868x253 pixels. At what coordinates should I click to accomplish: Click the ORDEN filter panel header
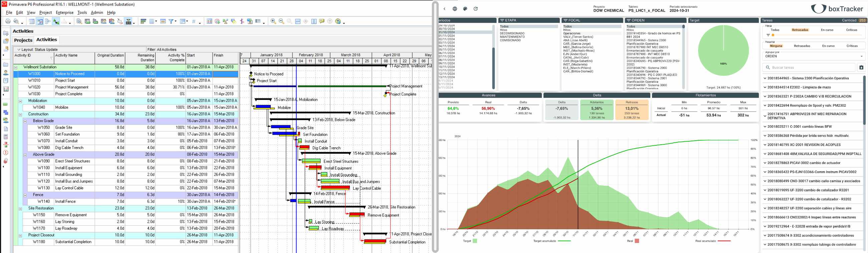click(x=655, y=20)
